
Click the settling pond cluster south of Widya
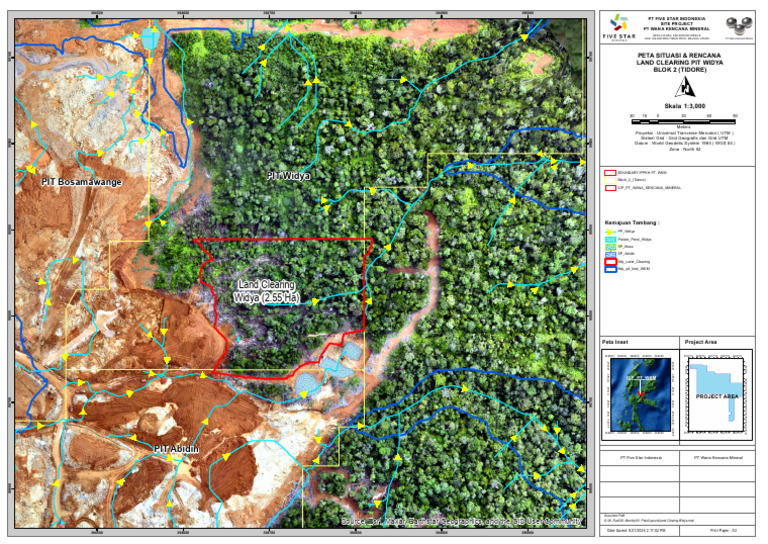coord(328,370)
